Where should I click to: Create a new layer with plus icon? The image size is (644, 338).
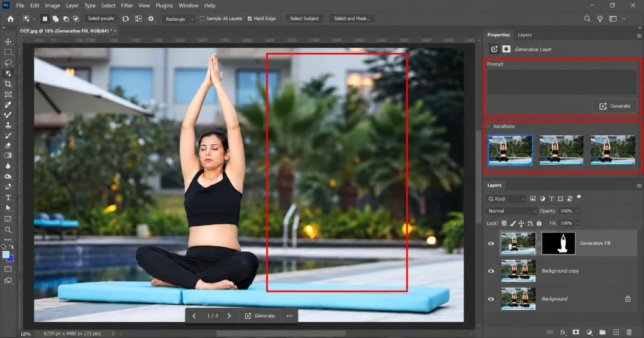click(616, 332)
